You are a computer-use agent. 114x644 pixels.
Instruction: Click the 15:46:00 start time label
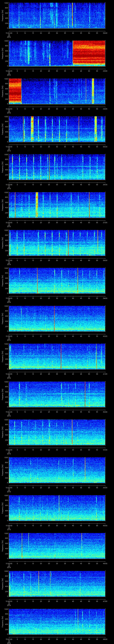click(x=9, y=601)
